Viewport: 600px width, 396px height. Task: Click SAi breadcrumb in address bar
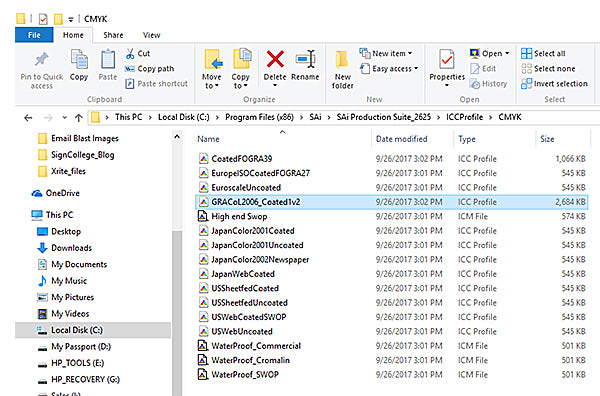pos(315,117)
